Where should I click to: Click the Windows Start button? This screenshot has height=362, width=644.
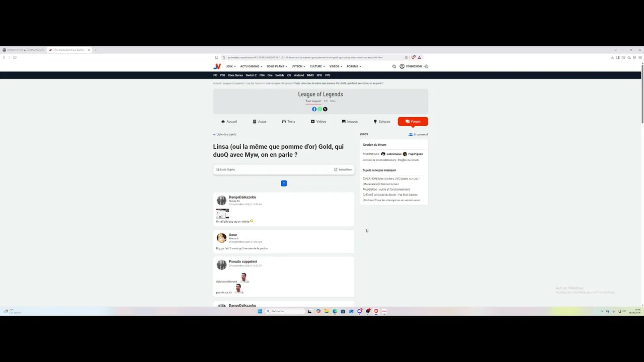point(260,311)
